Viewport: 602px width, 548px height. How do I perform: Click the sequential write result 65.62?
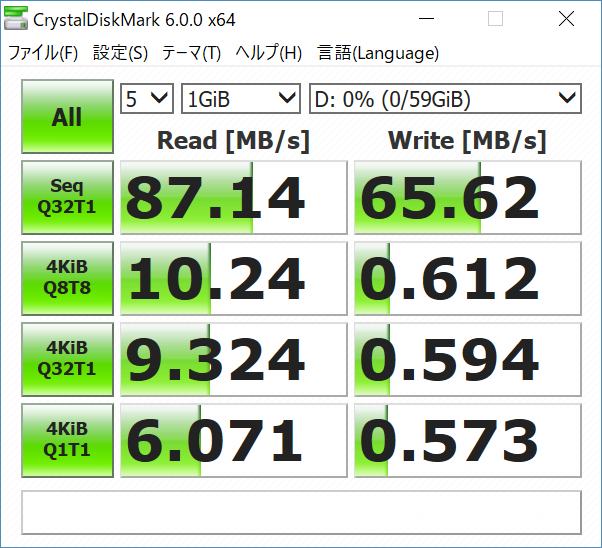pos(467,197)
